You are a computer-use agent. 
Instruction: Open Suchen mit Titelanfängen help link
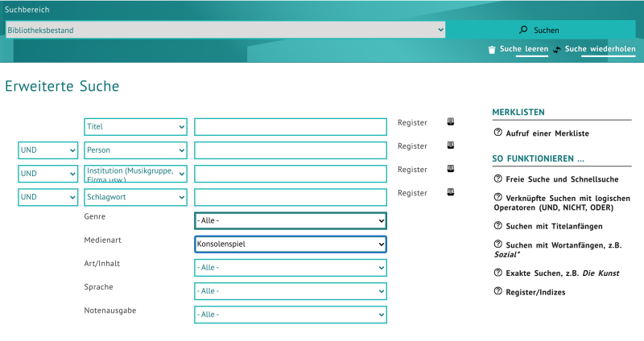coord(553,226)
